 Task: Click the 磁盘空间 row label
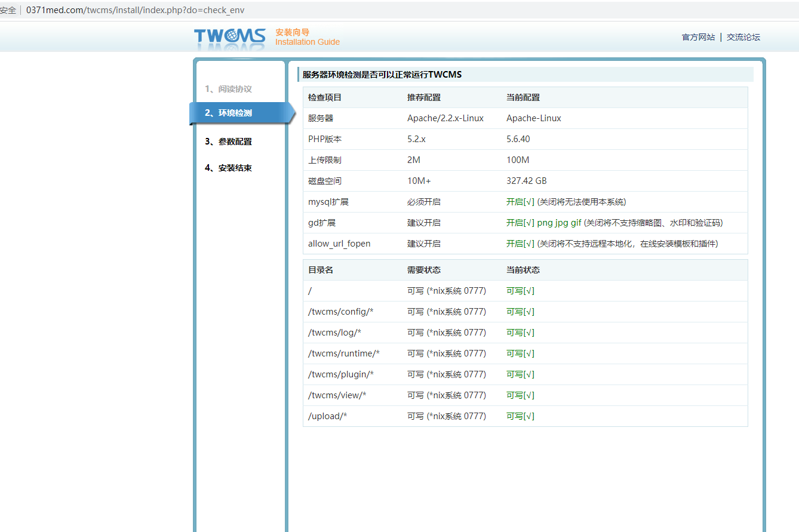coord(325,181)
